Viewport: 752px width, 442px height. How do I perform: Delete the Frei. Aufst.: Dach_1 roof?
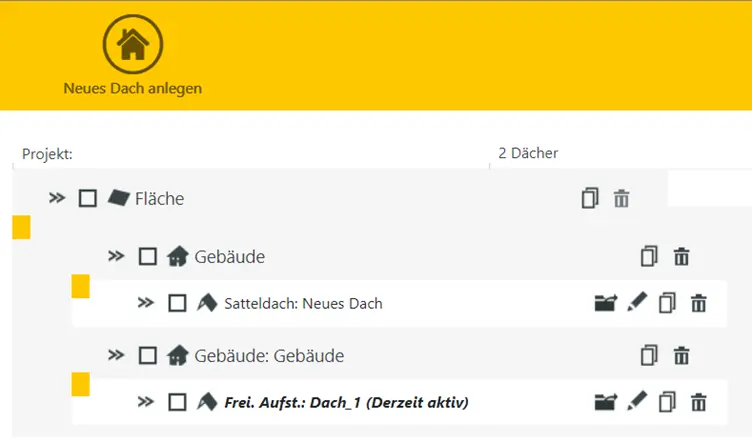point(699,402)
